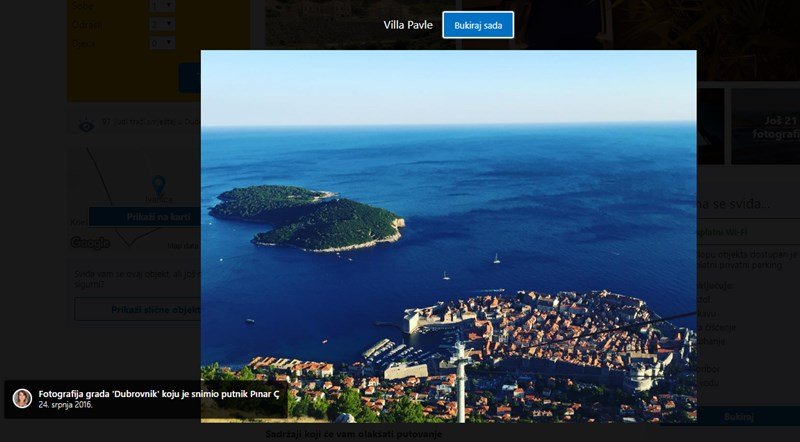Click the traveler avatar in photo caption

22,399
